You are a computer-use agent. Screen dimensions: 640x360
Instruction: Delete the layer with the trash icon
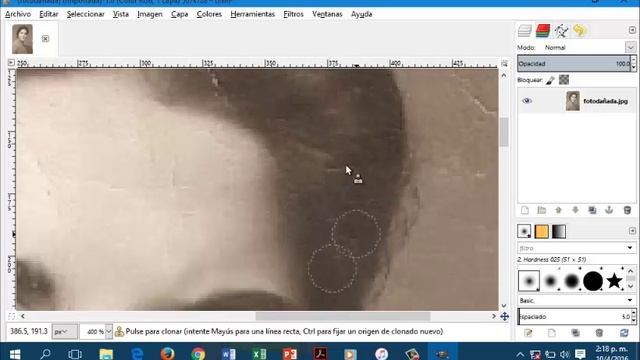pos(627,210)
